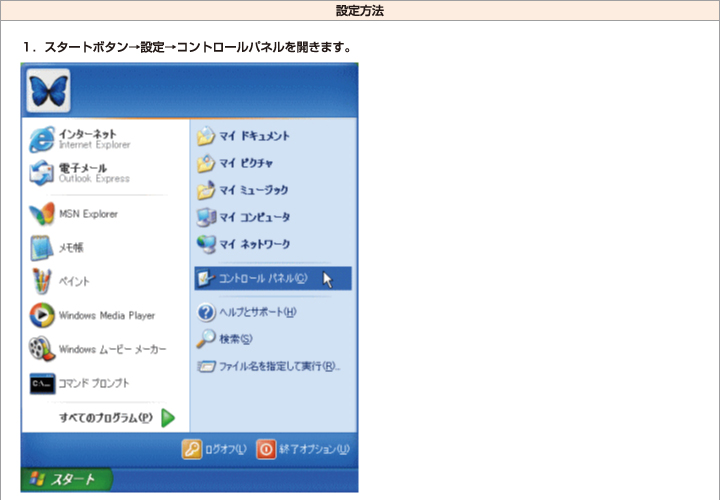Launch MSN Explorer butterfly icon

[42, 214]
